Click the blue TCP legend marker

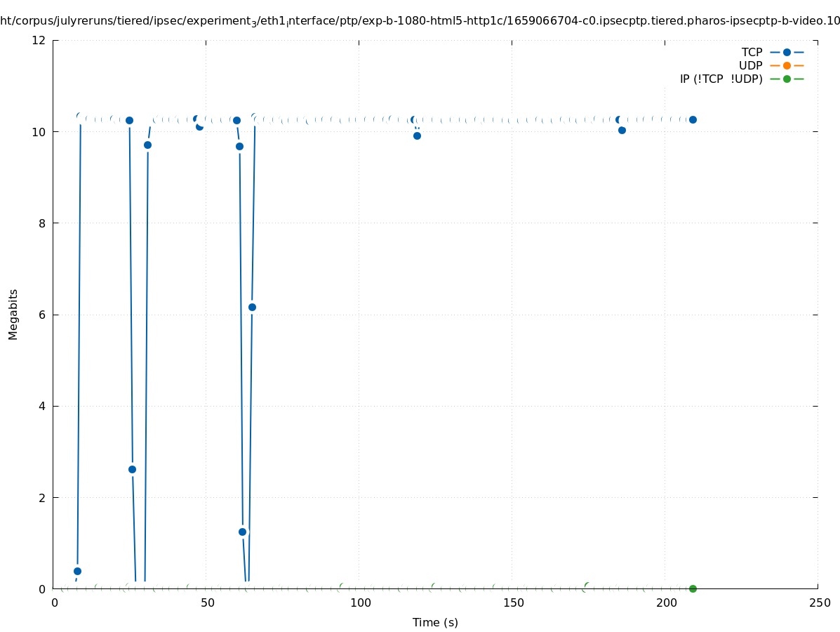(787, 52)
